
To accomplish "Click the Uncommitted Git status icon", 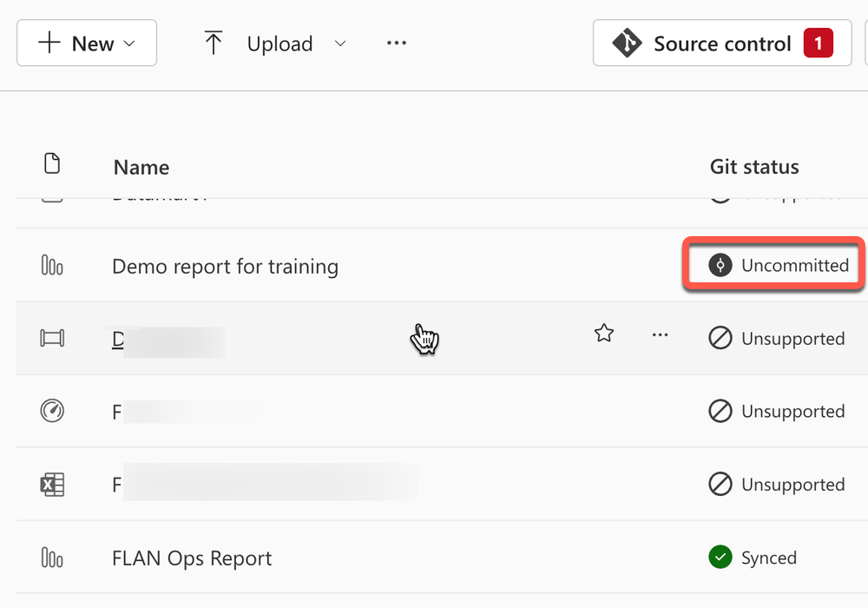I will (x=720, y=265).
